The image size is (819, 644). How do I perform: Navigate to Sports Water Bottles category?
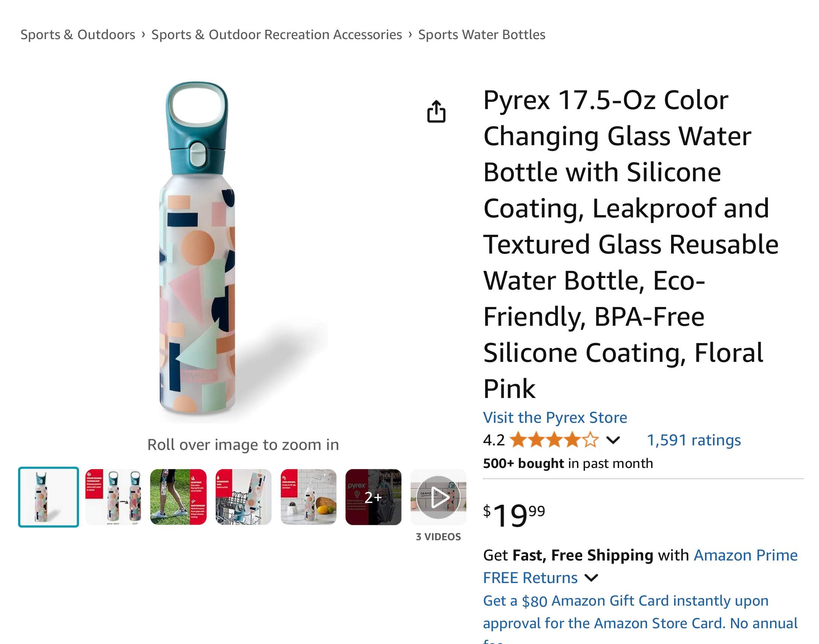481,35
